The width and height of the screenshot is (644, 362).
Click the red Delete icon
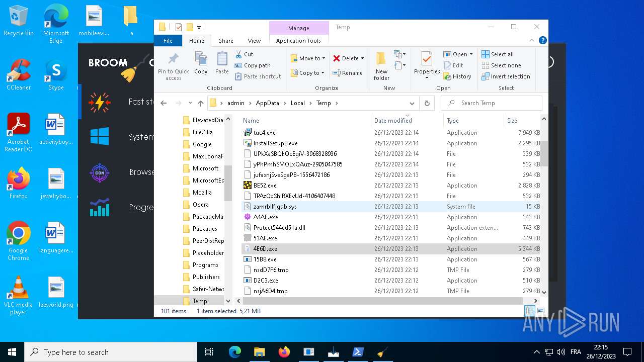337,58
